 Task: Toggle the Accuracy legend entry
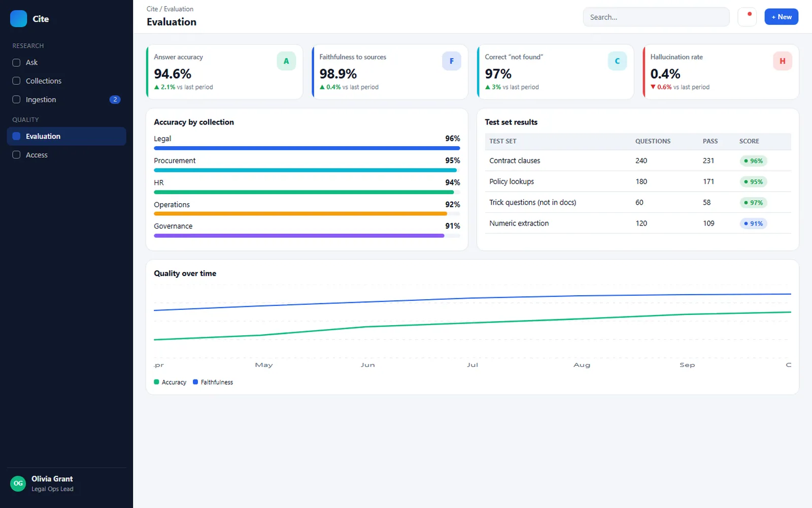(x=170, y=382)
